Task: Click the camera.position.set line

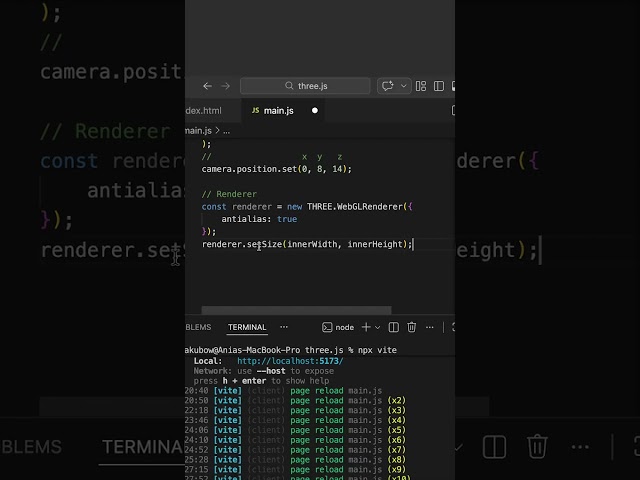Action: (x=276, y=169)
